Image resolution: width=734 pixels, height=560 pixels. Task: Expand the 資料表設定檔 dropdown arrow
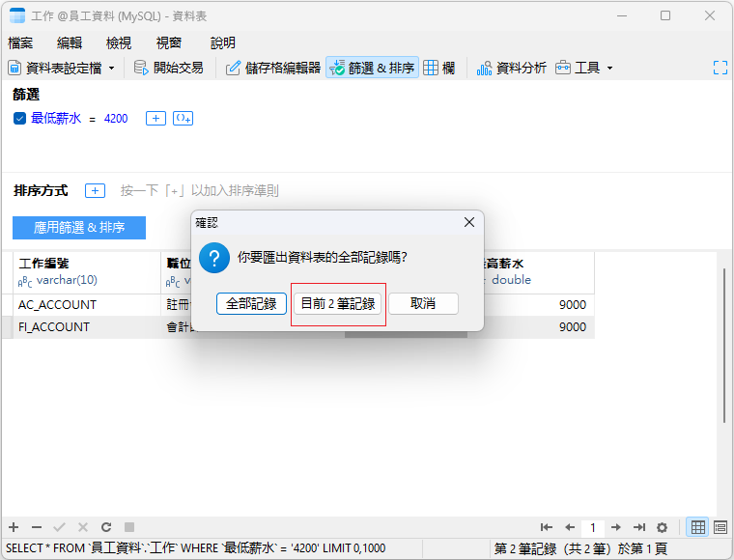point(111,69)
